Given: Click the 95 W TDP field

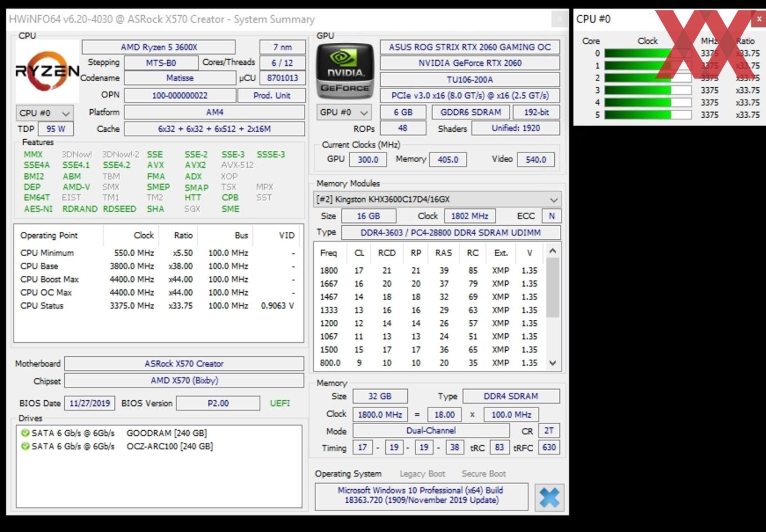Looking at the screenshot, I should [55, 129].
